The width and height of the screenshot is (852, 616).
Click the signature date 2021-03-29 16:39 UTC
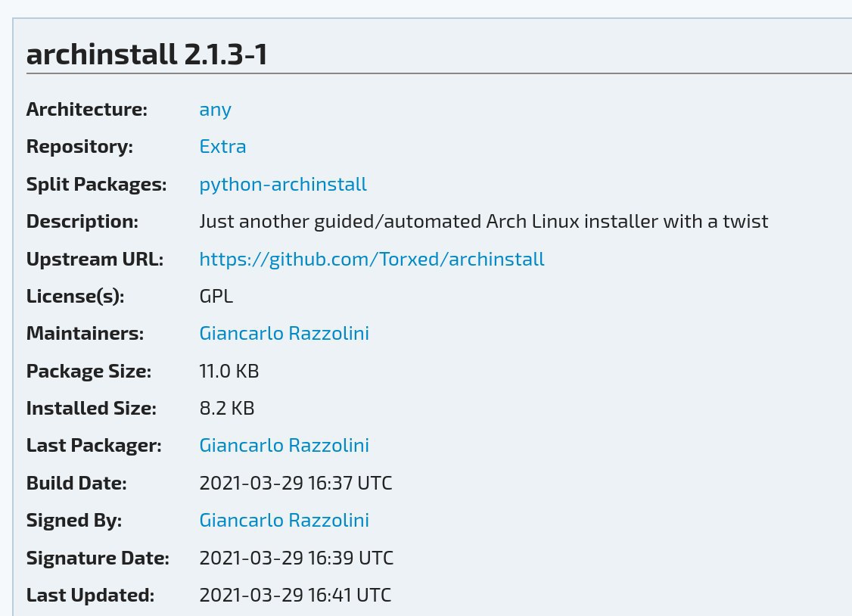pos(296,558)
